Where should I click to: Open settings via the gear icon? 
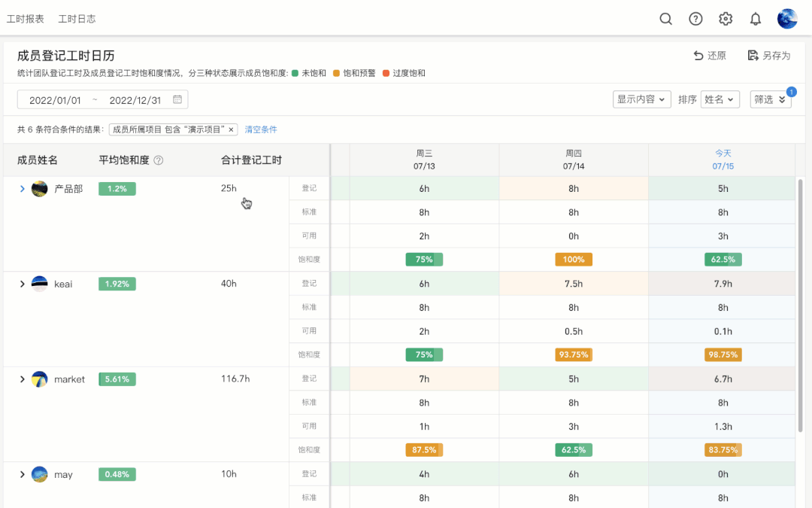(725, 19)
